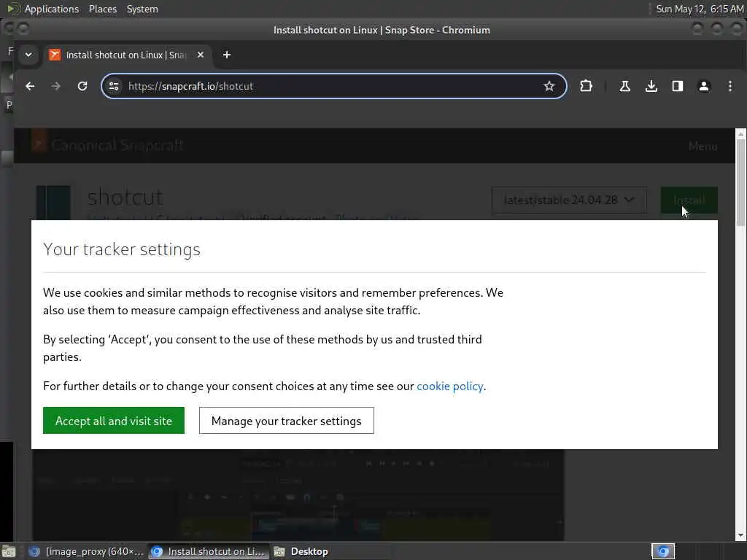Image resolution: width=747 pixels, height=560 pixels.
Task: Open a new browser tab
Action: 227,55
